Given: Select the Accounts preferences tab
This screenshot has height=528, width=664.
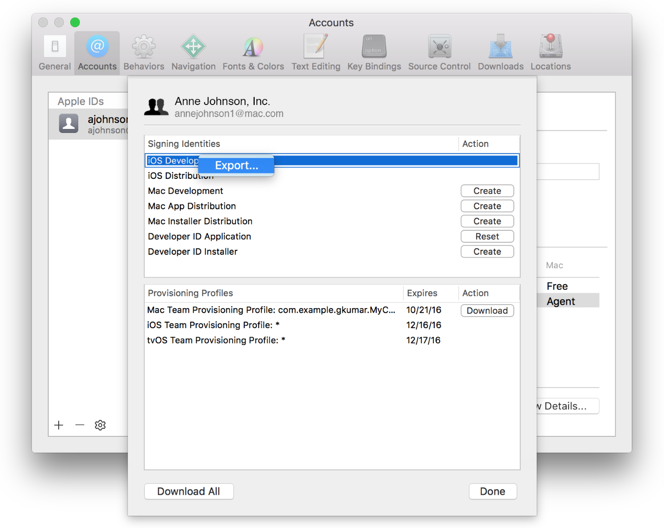Looking at the screenshot, I should tap(97, 53).
